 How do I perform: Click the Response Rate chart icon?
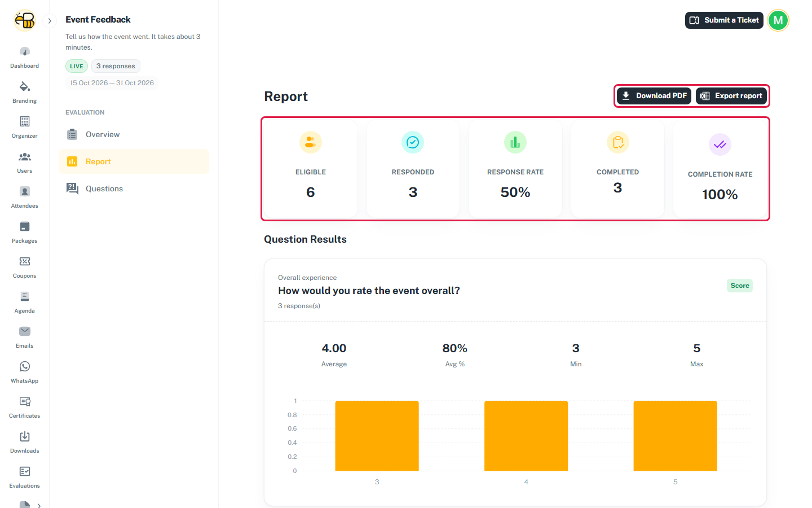point(515,142)
